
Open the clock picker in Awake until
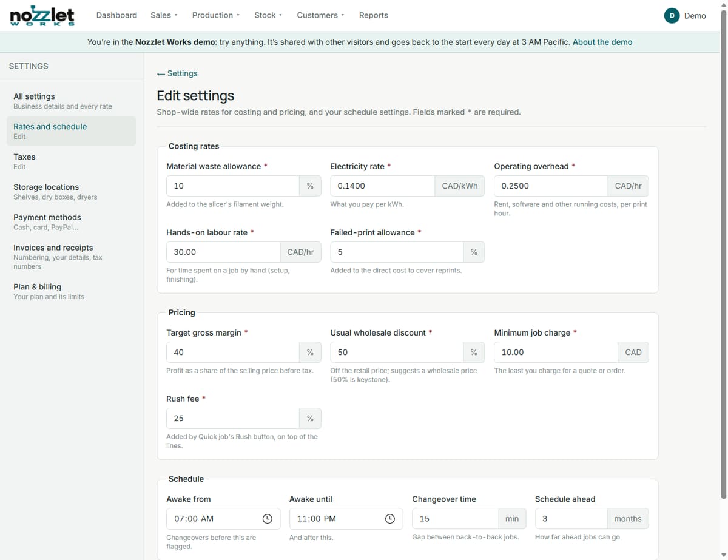tap(390, 519)
